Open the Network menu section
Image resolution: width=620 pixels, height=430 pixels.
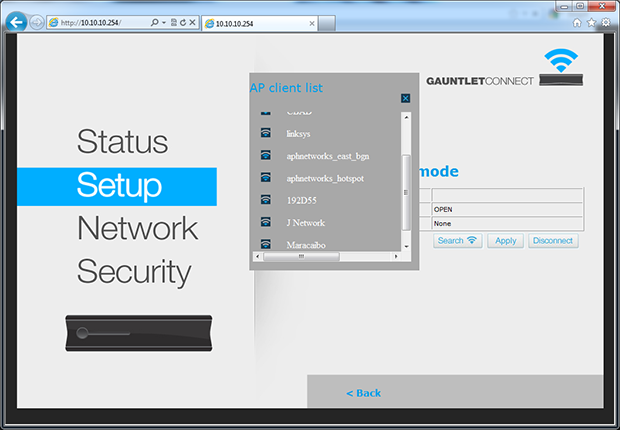137,228
